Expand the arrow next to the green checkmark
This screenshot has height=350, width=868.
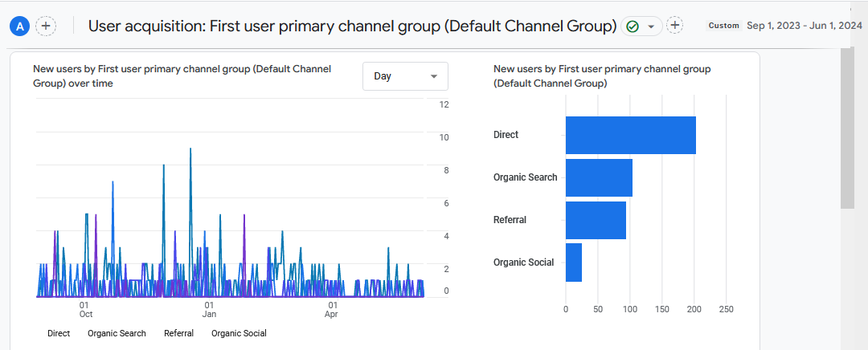[651, 26]
